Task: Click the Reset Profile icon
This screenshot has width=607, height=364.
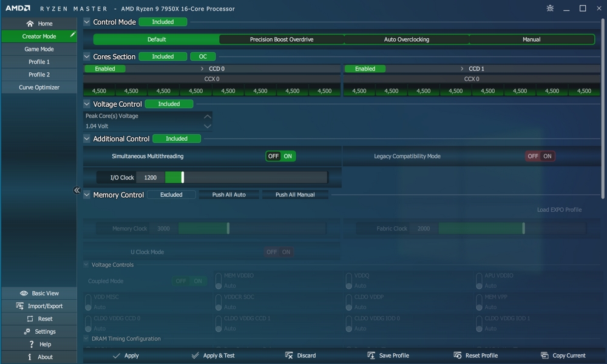Action: coord(457,356)
